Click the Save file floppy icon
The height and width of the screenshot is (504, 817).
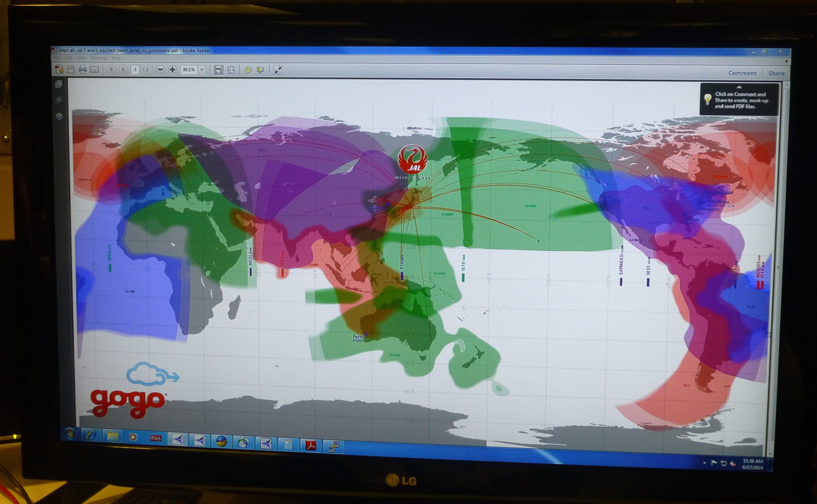point(71,69)
